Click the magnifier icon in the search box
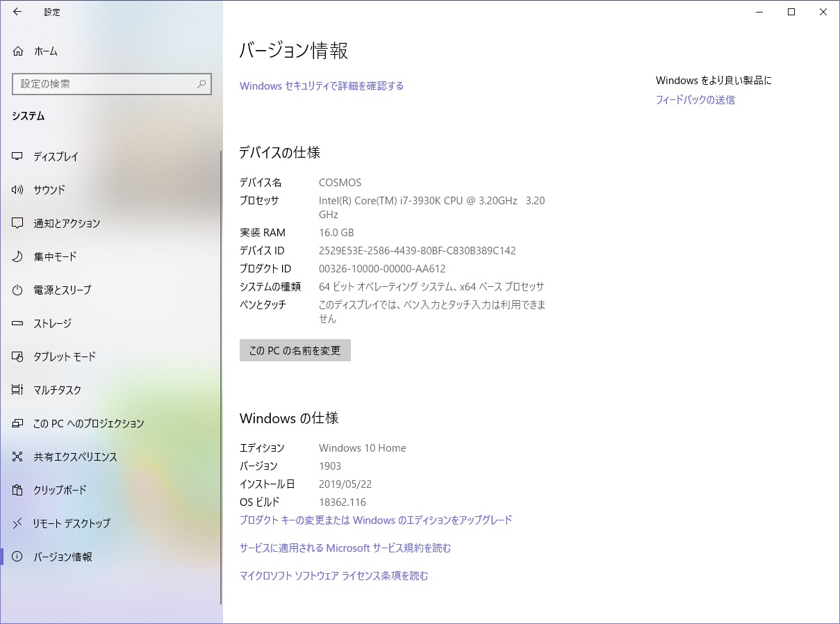Screen dimensions: 840x624 pos(201,84)
